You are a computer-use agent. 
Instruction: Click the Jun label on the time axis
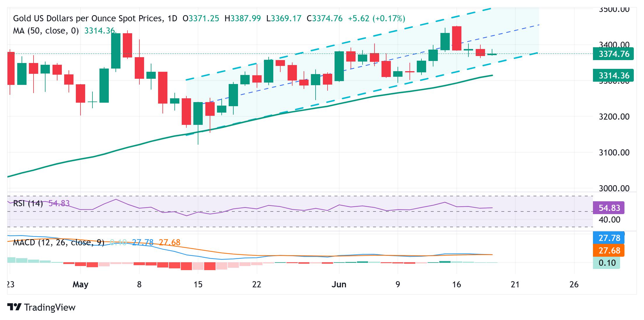tap(339, 284)
